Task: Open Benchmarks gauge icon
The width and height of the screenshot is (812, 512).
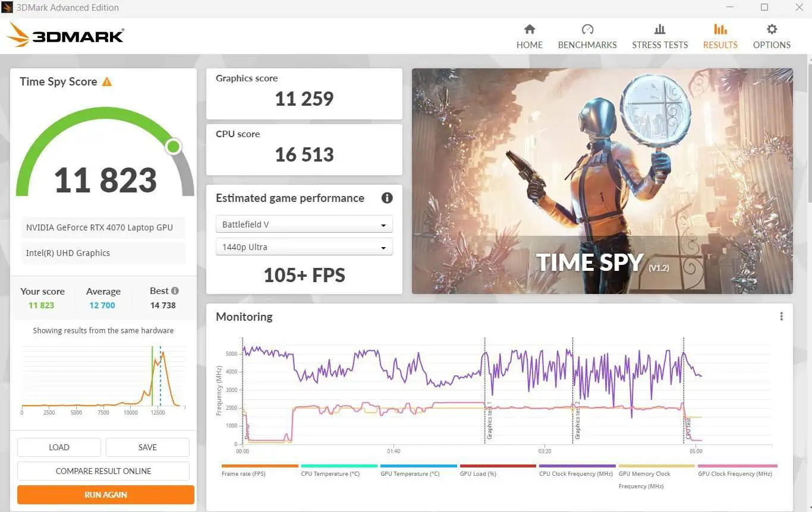Action: [587, 30]
